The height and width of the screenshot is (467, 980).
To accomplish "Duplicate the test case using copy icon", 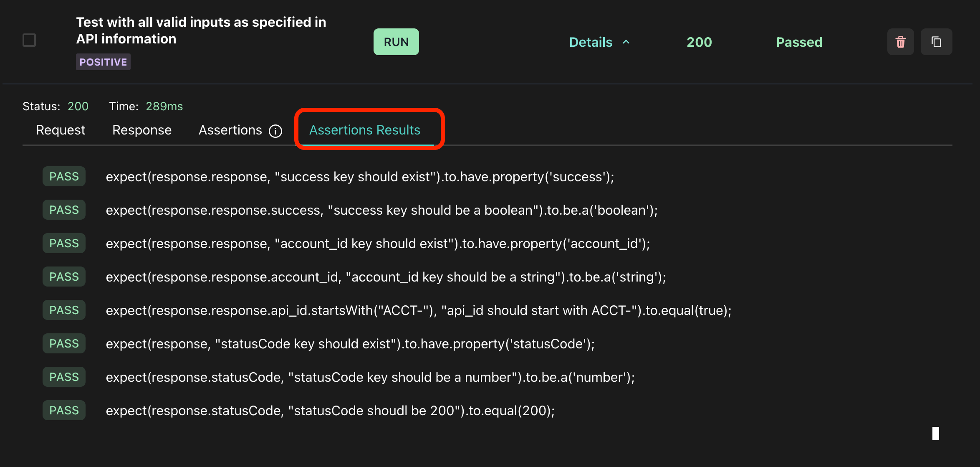I will click(x=936, y=42).
